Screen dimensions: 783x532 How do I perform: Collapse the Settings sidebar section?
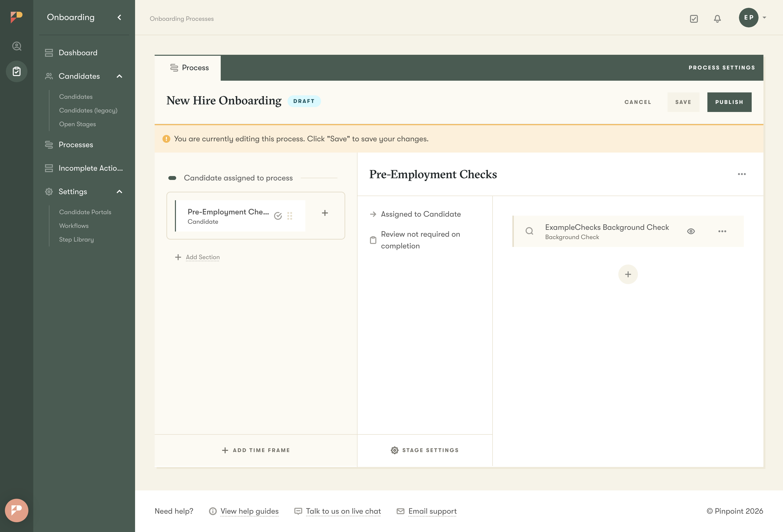(x=119, y=192)
